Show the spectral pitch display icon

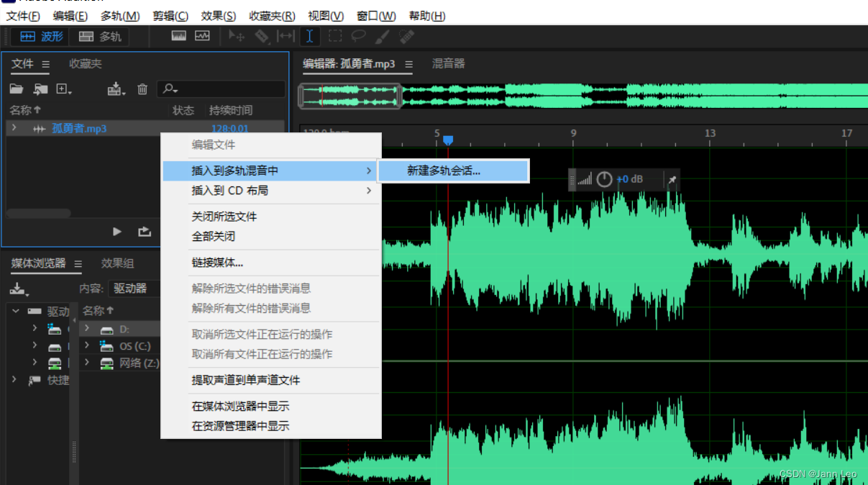coord(202,35)
